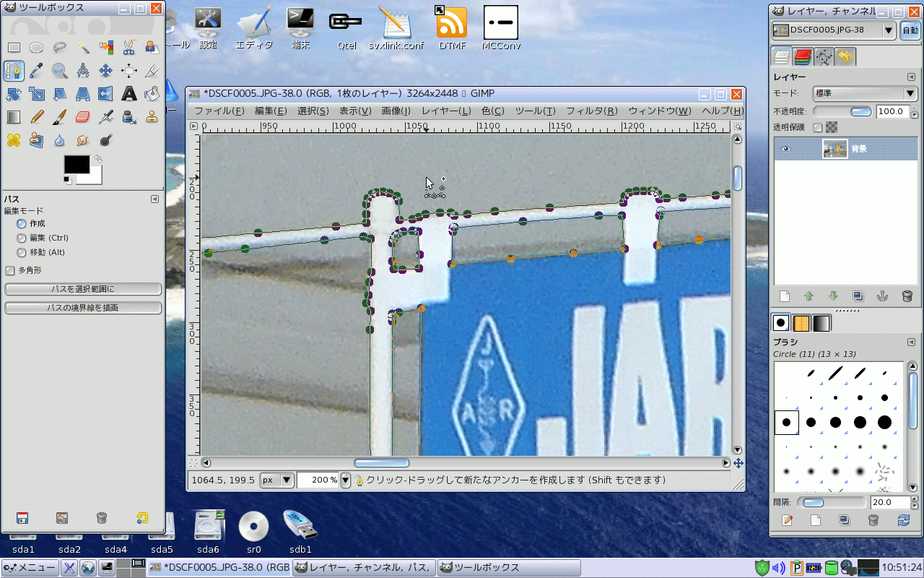Switch to the Paths tab in dock
The image size is (924, 578).
click(824, 56)
